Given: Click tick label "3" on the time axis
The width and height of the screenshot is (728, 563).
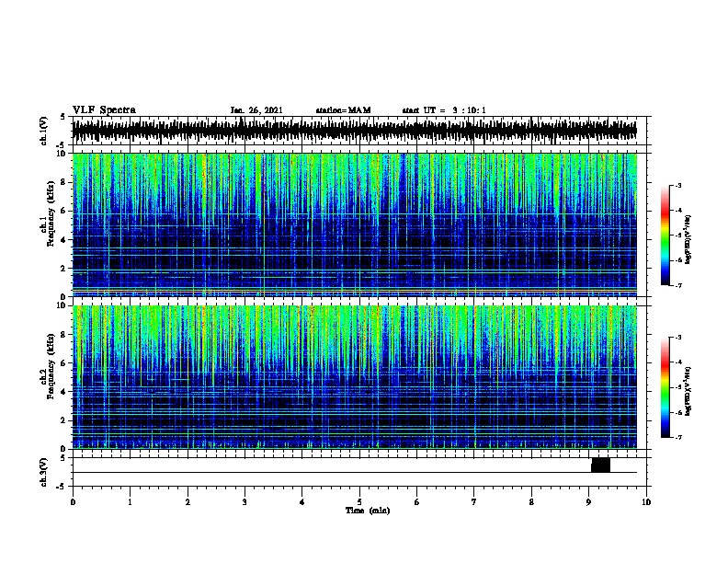Looking at the screenshot, I should click(245, 502).
